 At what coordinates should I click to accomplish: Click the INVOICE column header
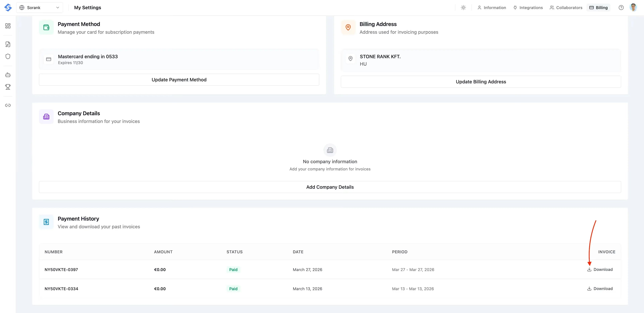(x=607, y=252)
